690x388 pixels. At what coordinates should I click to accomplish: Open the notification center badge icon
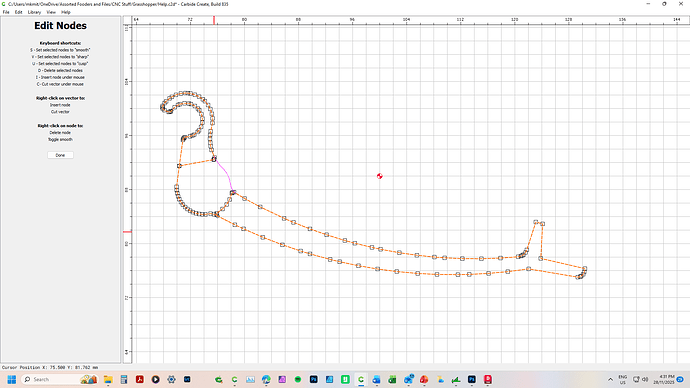[680, 379]
